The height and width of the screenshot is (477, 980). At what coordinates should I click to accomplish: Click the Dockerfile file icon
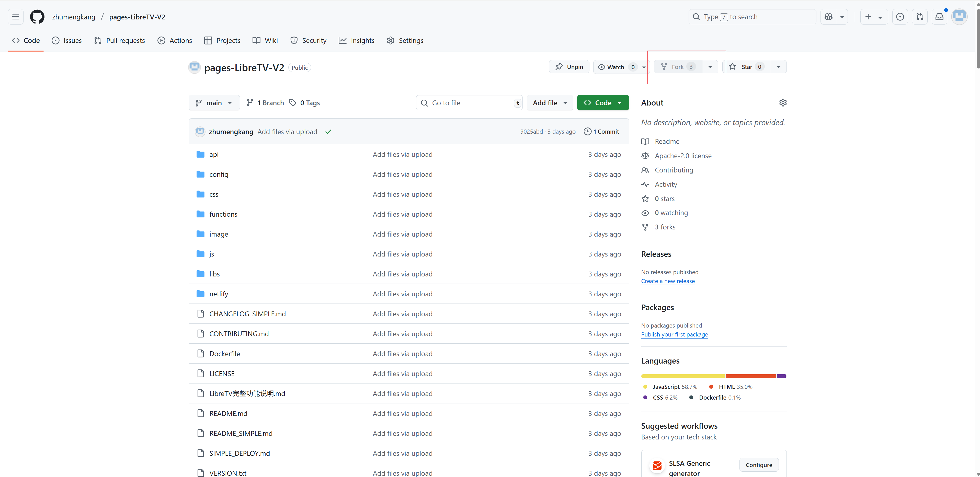click(200, 354)
